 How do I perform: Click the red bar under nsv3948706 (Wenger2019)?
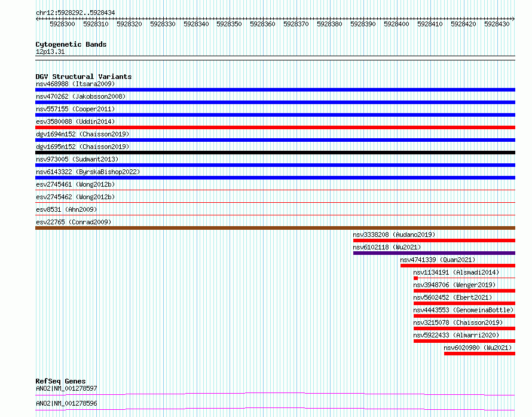point(464,291)
